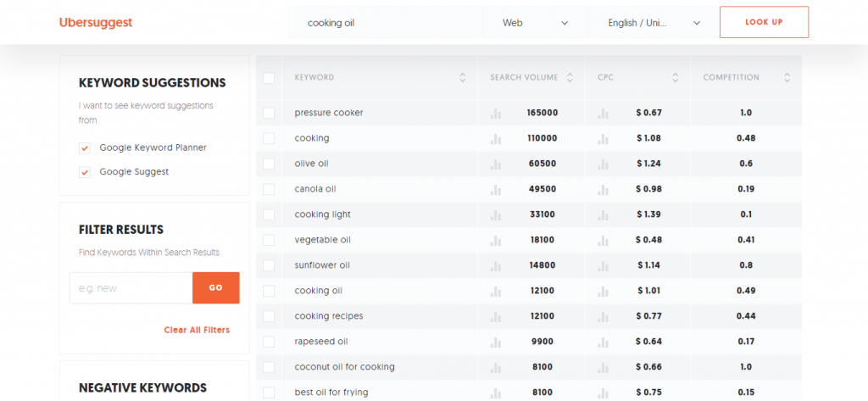The width and height of the screenshot is (868, 401).
Task: Open CPC chart icon for pressure cooker
Action: [603, 114]
